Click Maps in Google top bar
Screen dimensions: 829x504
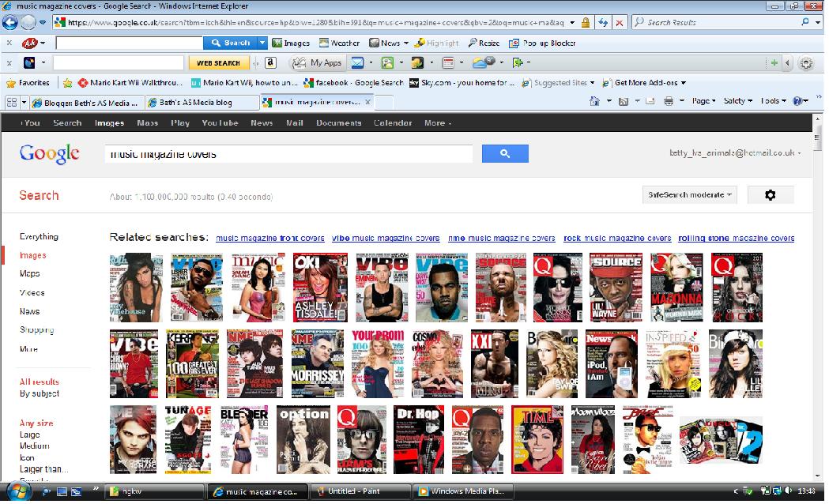tap(147, 122)
